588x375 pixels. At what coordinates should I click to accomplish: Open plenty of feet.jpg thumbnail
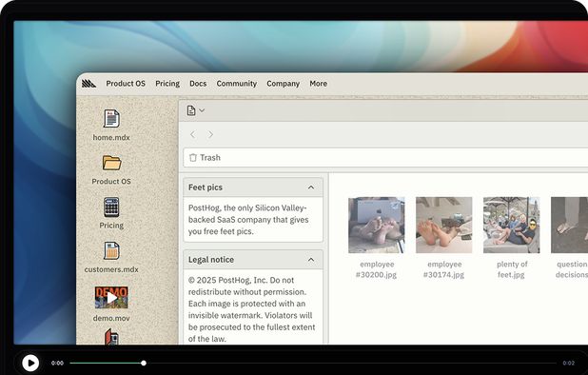click(512, 225)
